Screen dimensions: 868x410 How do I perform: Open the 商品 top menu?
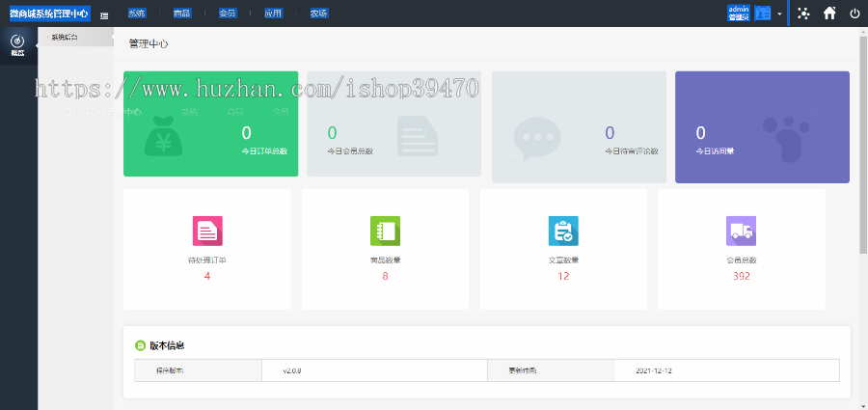coord(182,14)
